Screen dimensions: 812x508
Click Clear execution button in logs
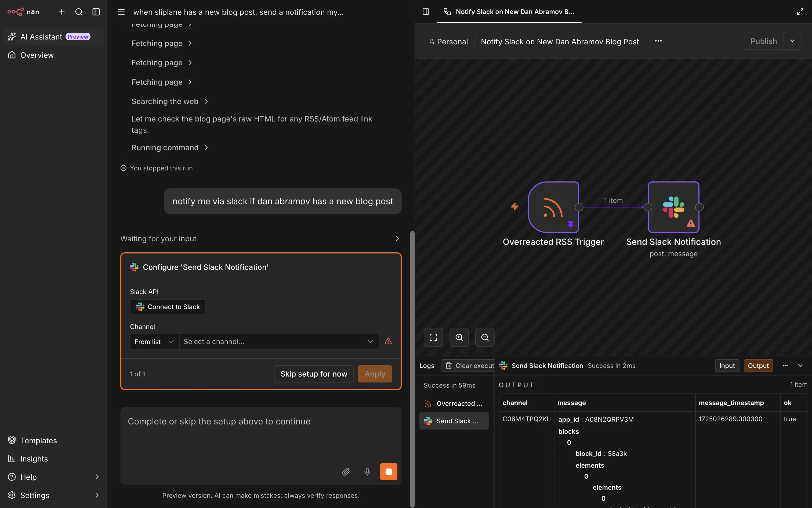click(468, 366)
